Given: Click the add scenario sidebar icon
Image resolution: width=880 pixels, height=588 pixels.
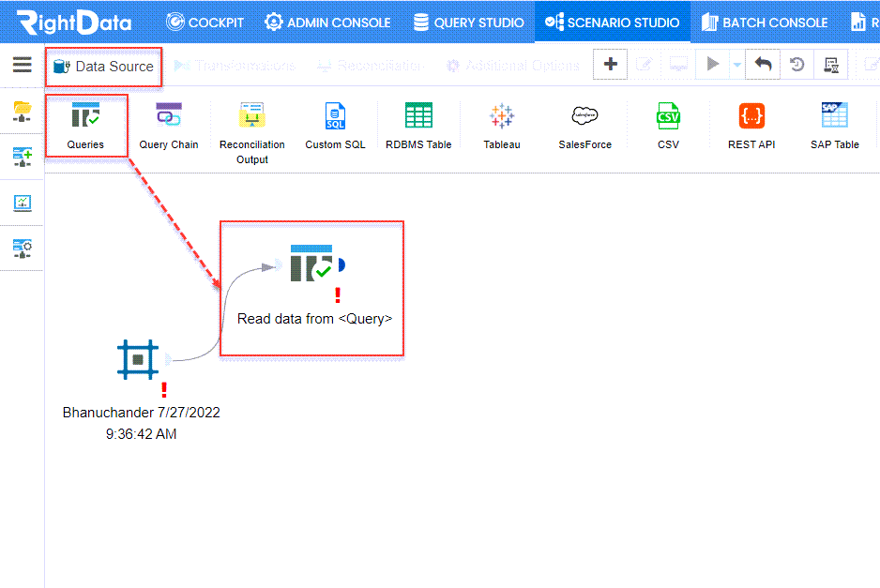Looking at the screenshot, I should point(22,157).
